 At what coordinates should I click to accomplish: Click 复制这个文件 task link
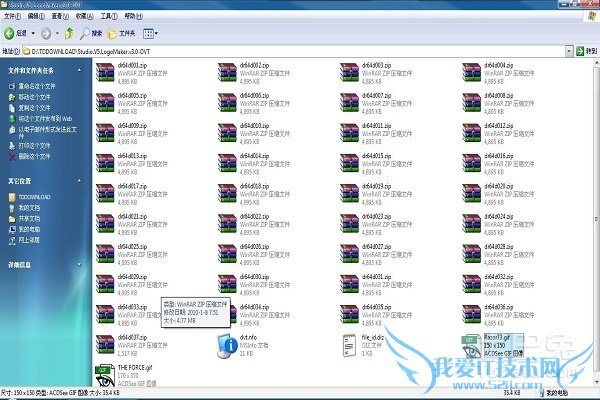click(34, 108)
